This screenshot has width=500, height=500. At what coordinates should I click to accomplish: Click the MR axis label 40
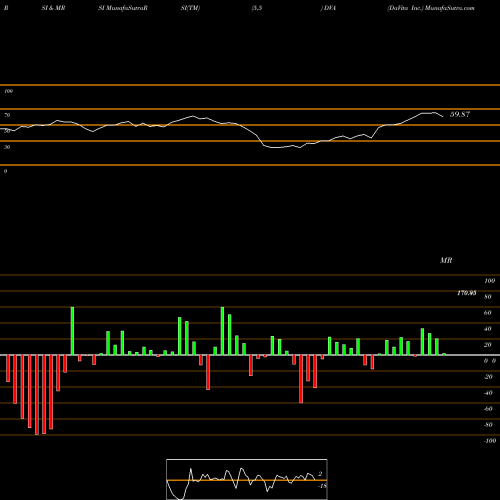pos(488,329)
